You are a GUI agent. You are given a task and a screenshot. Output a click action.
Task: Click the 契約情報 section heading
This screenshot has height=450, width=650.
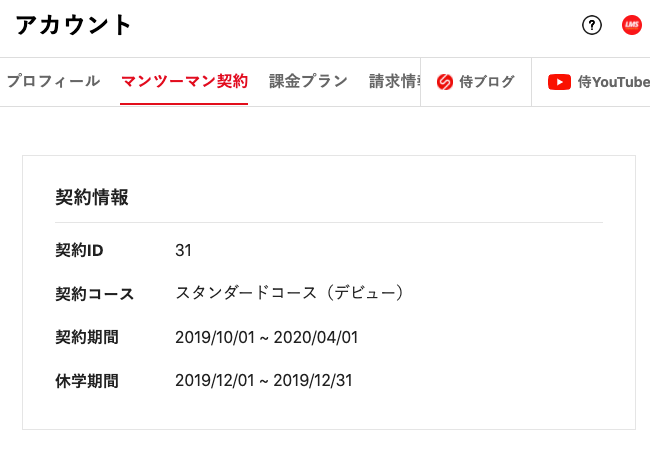click(92, 197)
